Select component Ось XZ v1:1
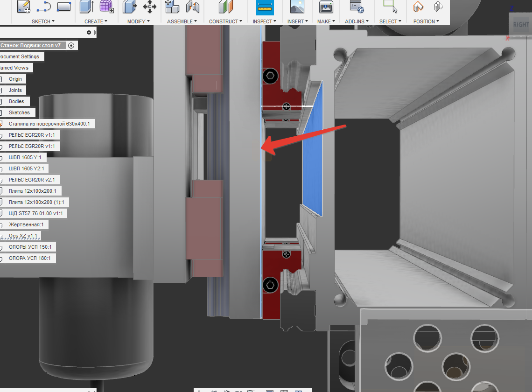 pos(23,236)
